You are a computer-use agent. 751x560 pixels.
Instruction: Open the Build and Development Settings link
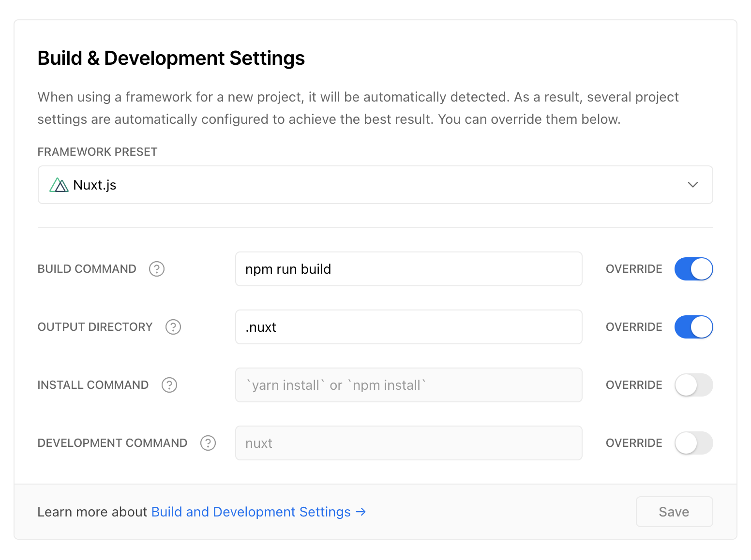(x=251, y=512)
